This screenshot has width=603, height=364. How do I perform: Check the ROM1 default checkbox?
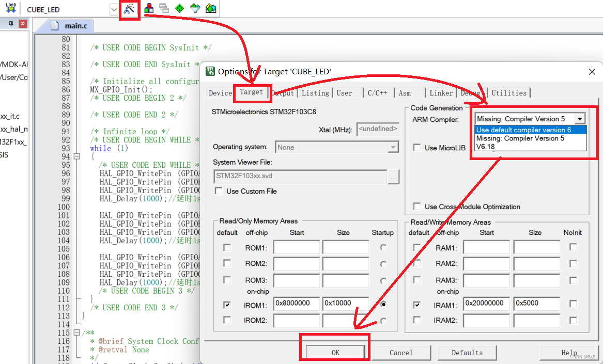227,247
